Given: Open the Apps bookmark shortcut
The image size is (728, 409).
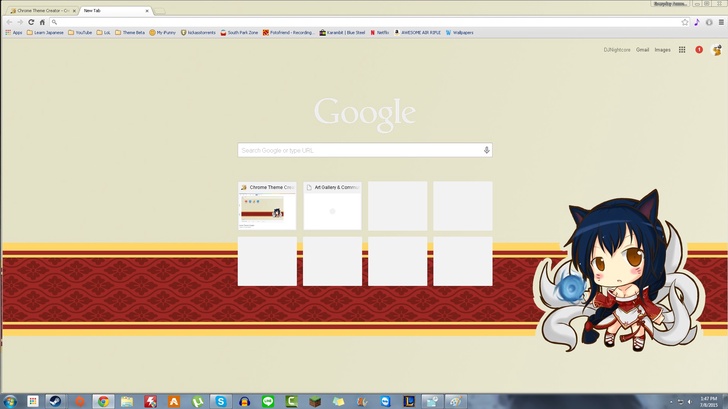Looking at the screenshot, I should 13,32.
